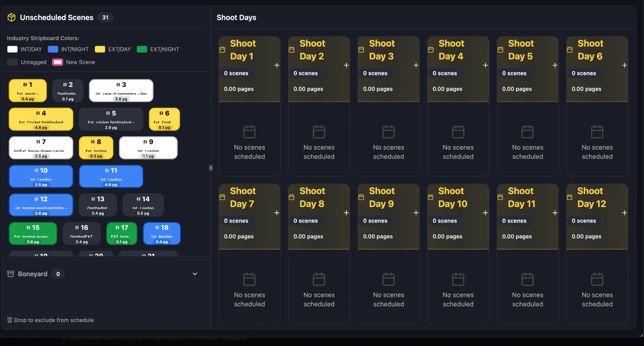Click the "Shoot Days" heading
This screenshot has width=644, height=346.
236,17
